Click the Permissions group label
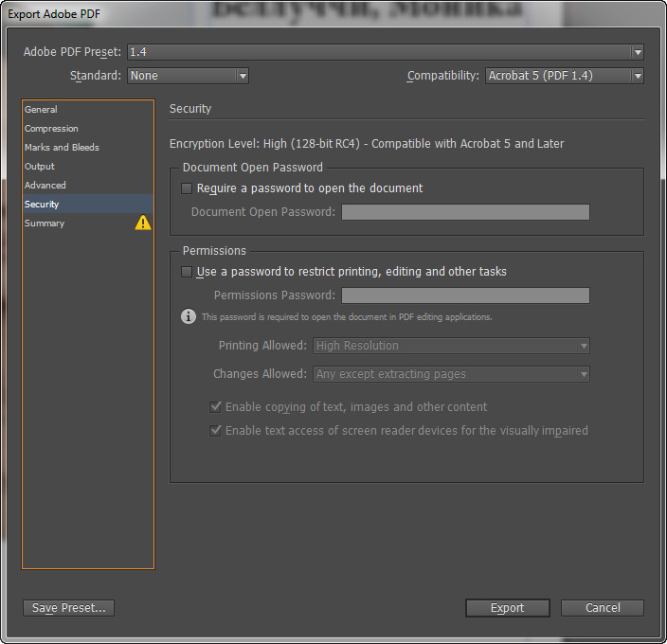This screenshot has width=667, height=644. (214, 251)
